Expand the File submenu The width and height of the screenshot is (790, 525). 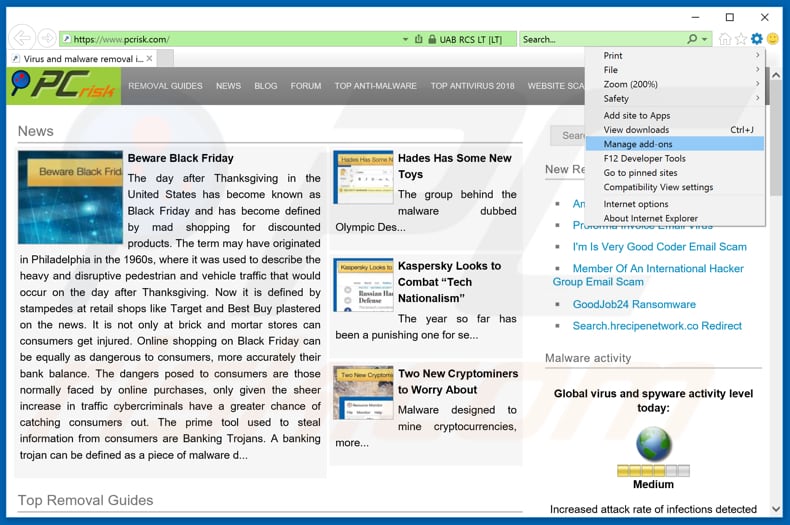click(675, 70)
